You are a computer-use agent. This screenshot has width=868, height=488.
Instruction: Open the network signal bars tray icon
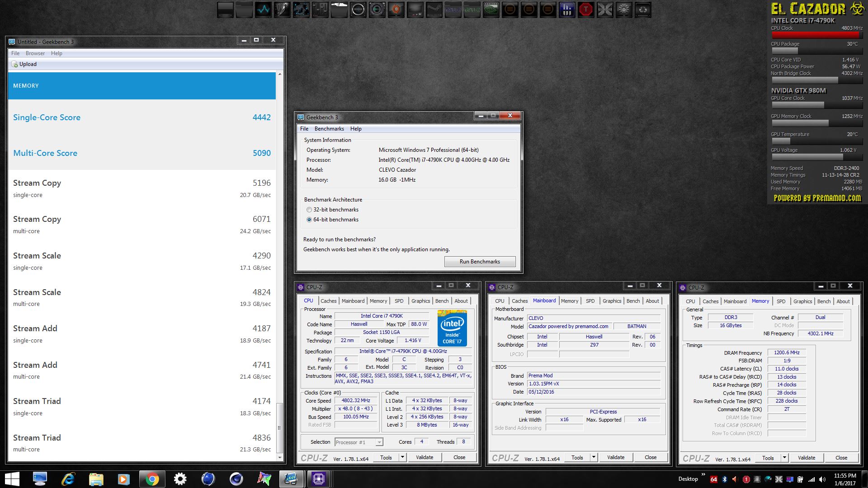811,479
